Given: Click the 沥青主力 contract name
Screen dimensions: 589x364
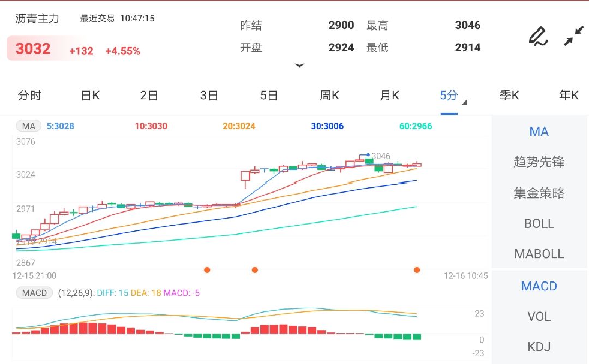Looking at the screenshot, I should pyautogui.click(x=37, y=19).
